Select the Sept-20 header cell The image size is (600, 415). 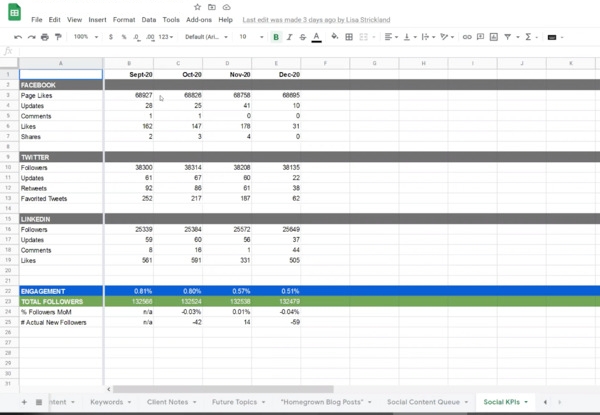pyautogui.click(x=129, y=74)
